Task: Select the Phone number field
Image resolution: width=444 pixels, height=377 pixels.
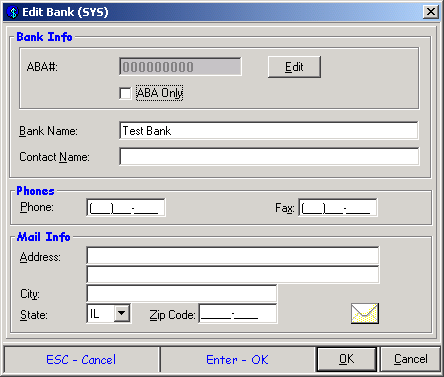Action: pos(126,208)
